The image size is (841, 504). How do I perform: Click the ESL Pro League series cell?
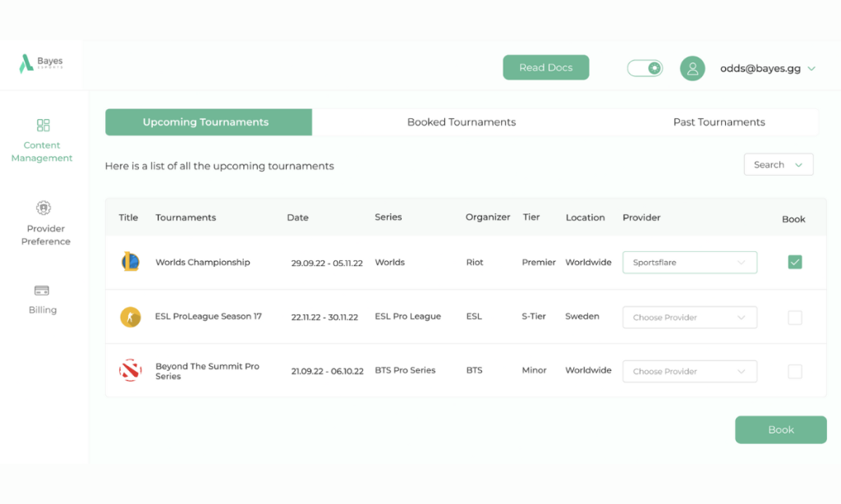[x=407, y=316]
